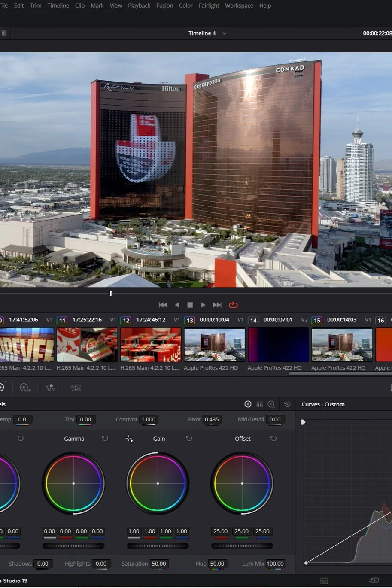The image size is (392, 588).
Task: Jump to last frame in viewer
Action: (217, 305)
